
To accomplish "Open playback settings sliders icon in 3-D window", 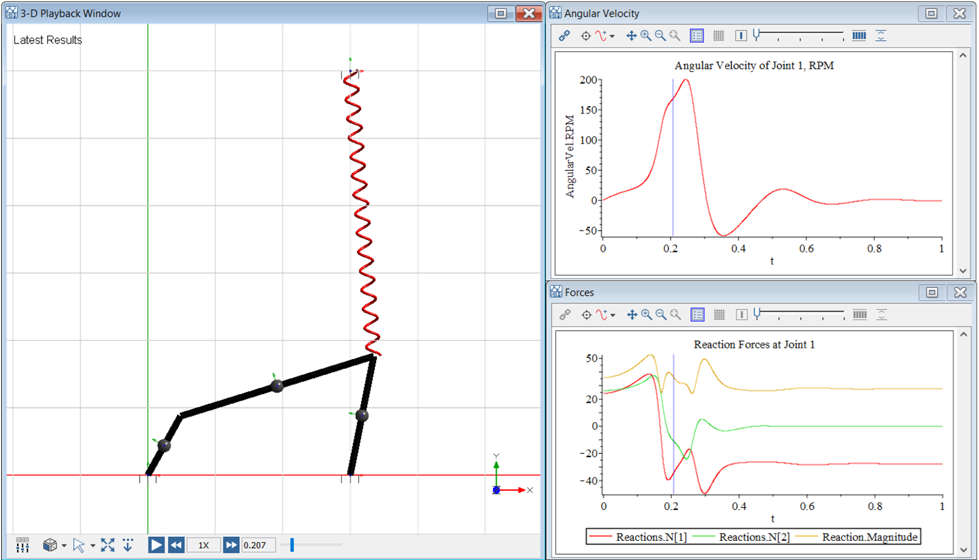I will click(22, 545).
